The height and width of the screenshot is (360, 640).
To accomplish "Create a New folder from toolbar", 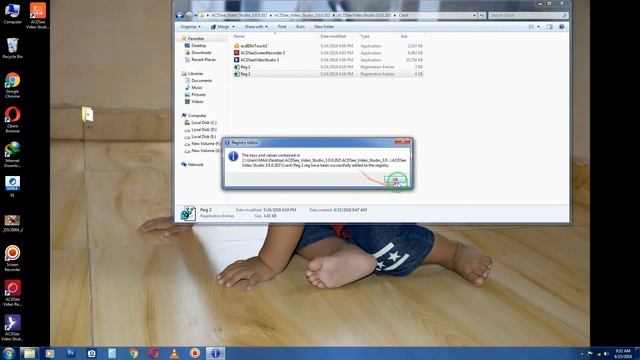I will coord(324,27).
